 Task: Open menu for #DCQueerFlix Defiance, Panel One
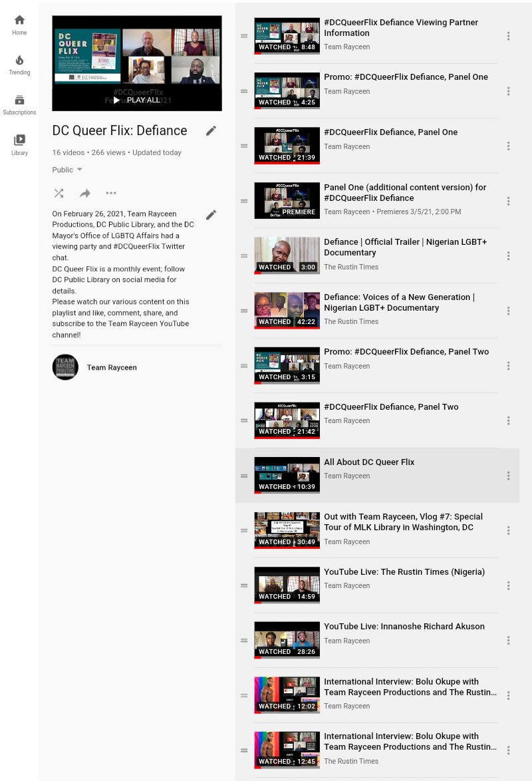tap(508, 146)
